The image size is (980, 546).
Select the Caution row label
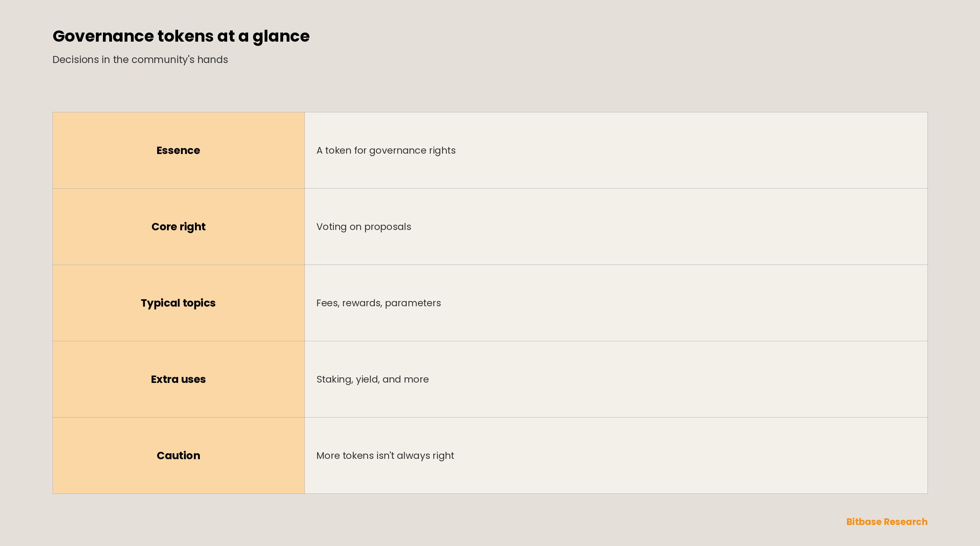pyautogui.click(x=178, y=455)
